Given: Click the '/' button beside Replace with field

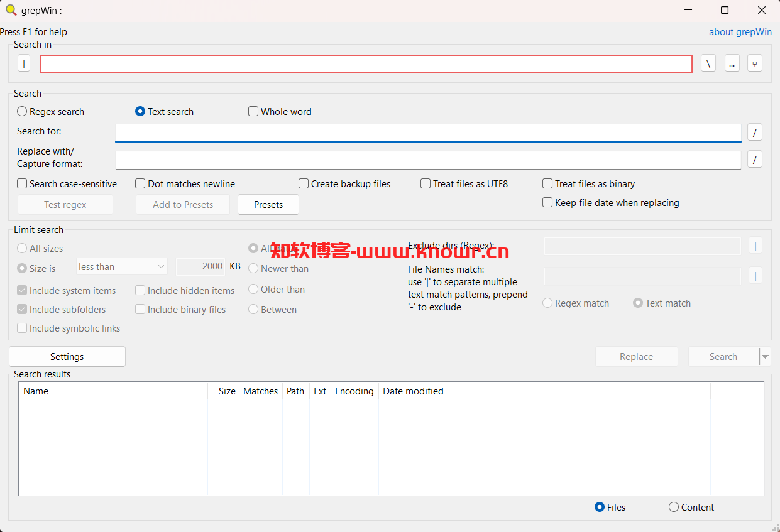Looking at the screenshot, I should (755, 160).
